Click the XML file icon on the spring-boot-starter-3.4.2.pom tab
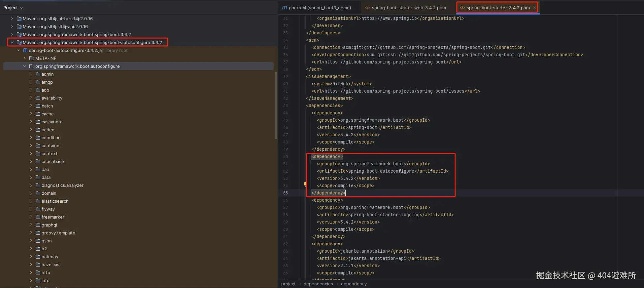 pos(462,8)
